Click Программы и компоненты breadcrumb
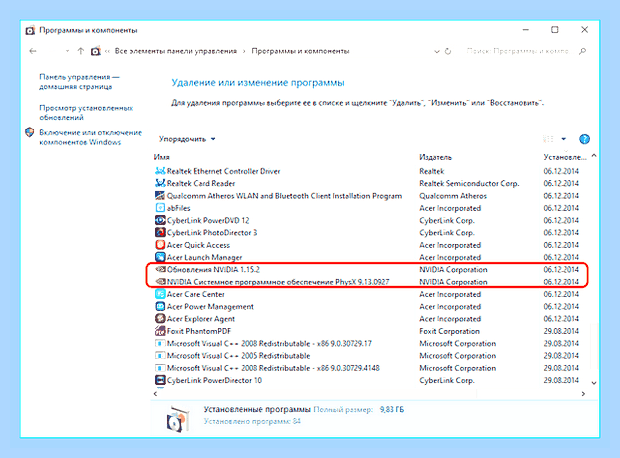Viewport: 620px width, 458px height. 300,51
